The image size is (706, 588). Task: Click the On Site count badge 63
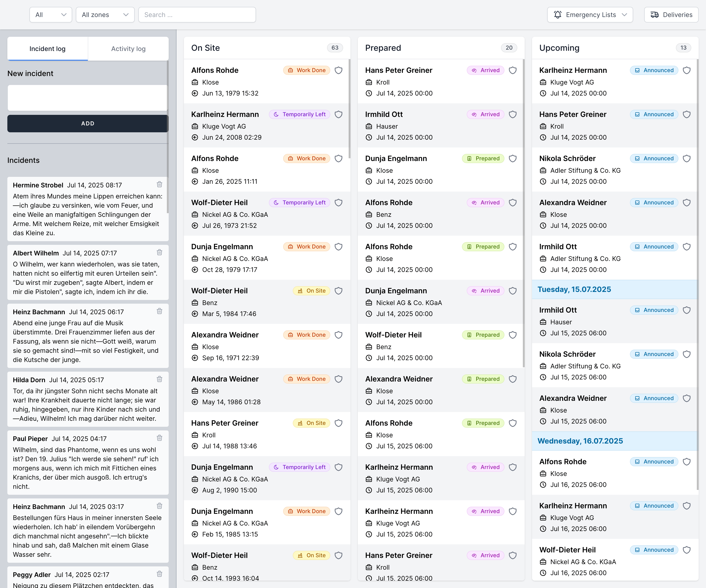point(335,48)
